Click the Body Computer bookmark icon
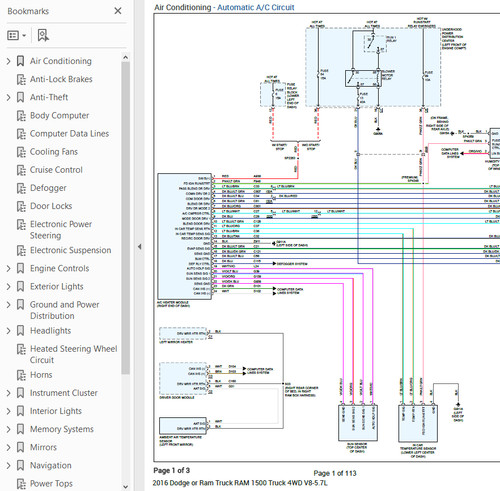The width and height of the screenshot is (500, 491). 21,116
